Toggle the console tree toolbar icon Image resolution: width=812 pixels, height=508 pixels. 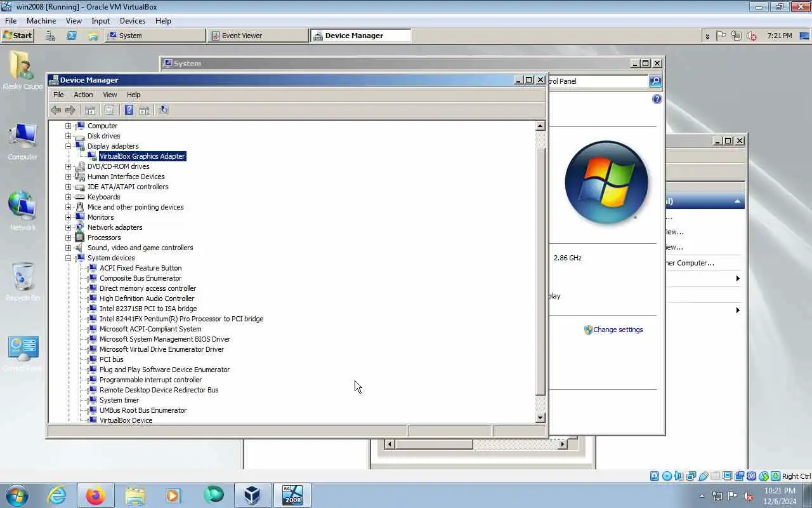(x=90, y=110)
